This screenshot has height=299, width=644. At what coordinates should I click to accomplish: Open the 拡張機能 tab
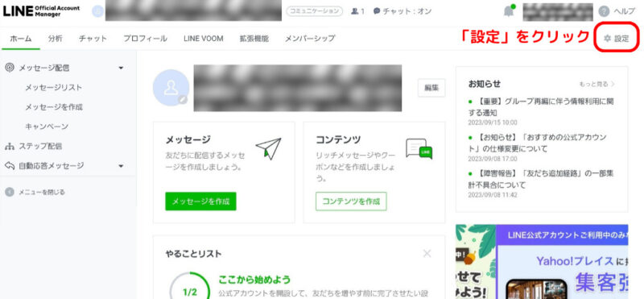click(x=254, y=39)
